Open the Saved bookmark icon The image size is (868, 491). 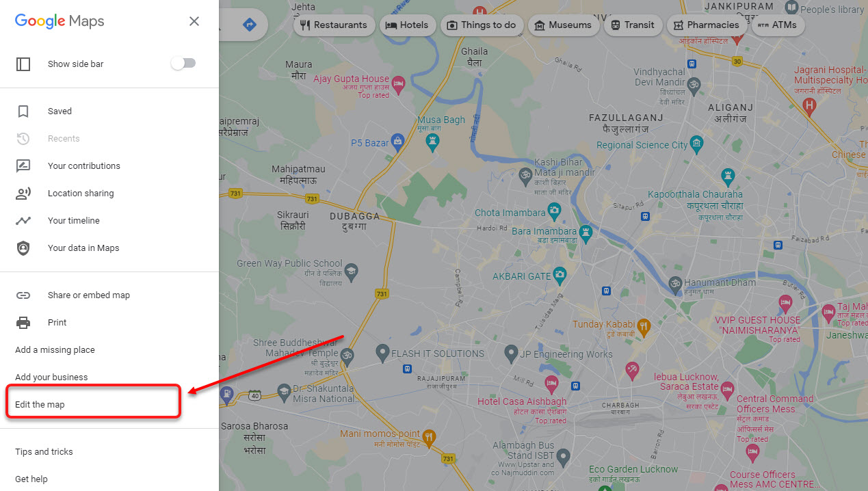(23, 111)
